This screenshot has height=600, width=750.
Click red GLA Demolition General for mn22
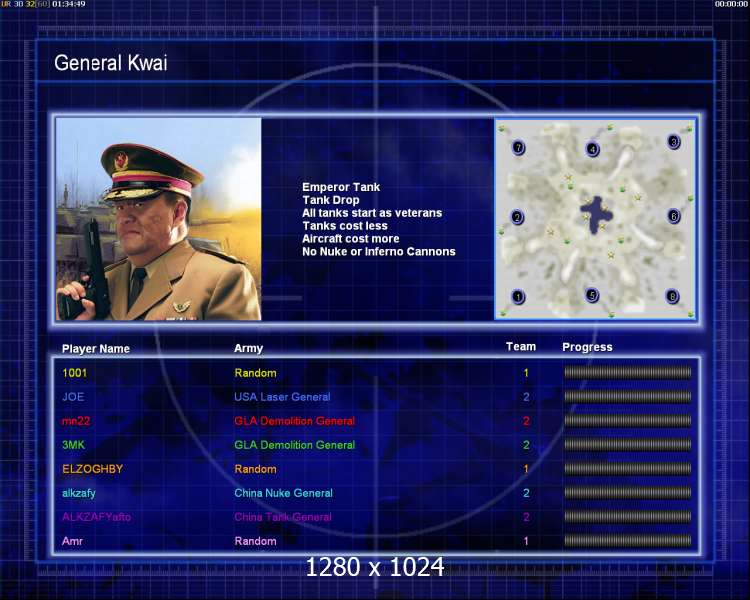295,421
